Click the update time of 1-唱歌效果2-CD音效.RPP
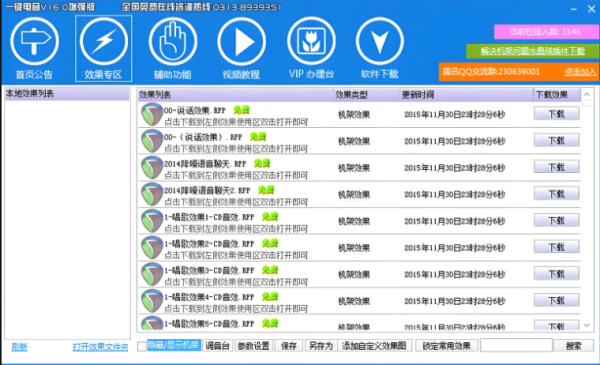600x365 pixels. coord(455,248)
